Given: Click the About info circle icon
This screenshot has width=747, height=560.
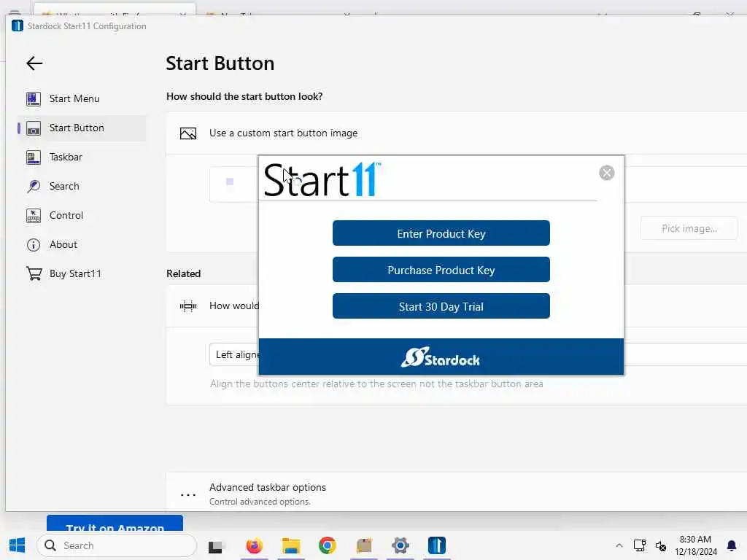Looking at the screenshot, I should pyautogui.click(x=34, y=245).
